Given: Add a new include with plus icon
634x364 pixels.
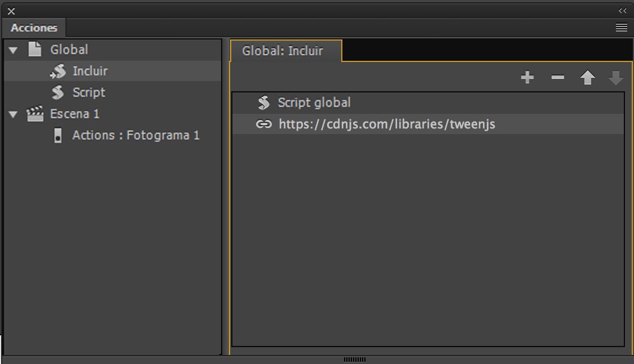Looking at the screenshot, I should [527, 77].
